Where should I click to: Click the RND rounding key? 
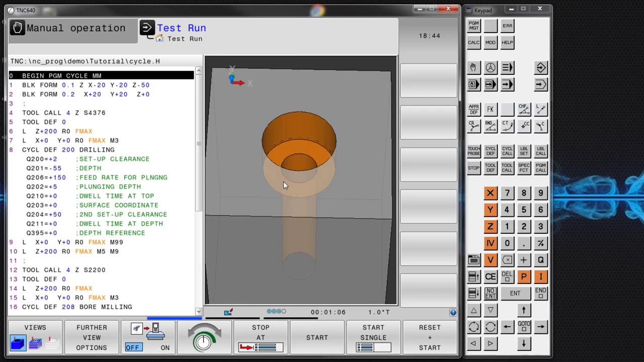click(491, 126)
